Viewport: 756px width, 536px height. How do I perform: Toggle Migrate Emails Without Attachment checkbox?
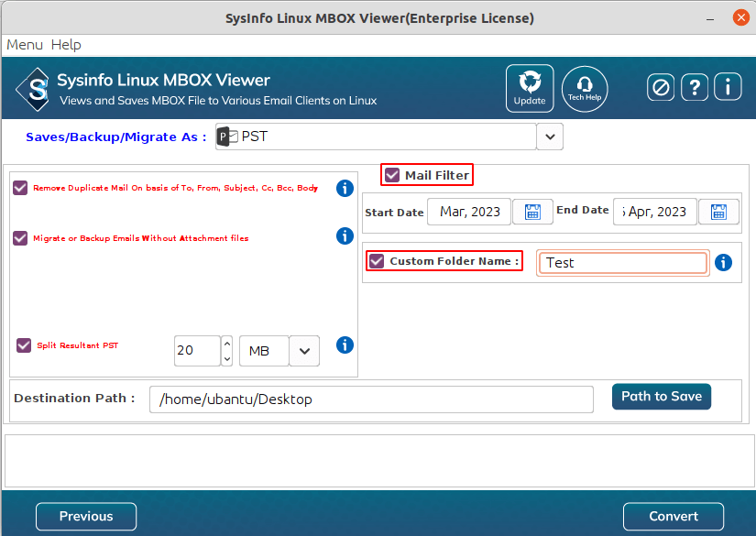[20, 238]
